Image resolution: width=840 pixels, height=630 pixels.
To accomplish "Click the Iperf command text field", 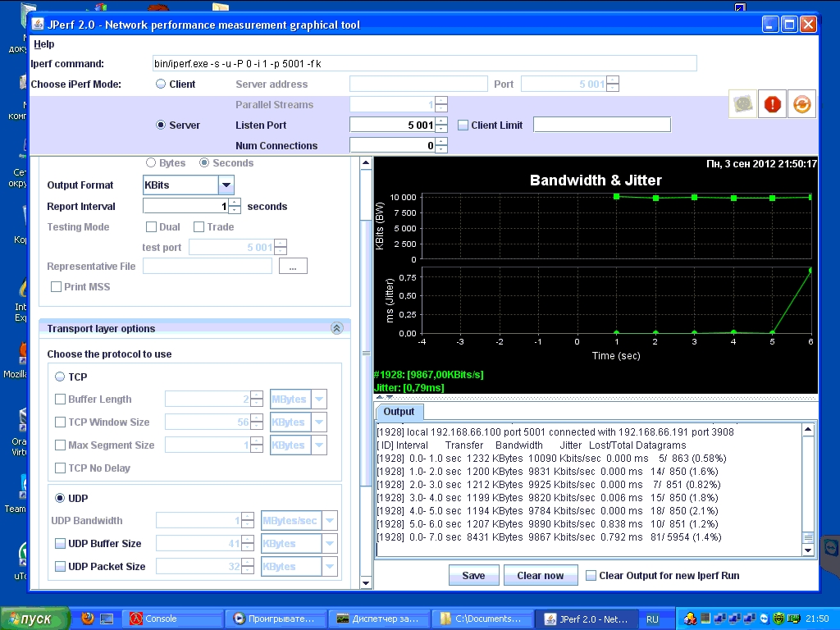I will coord(424,64).
